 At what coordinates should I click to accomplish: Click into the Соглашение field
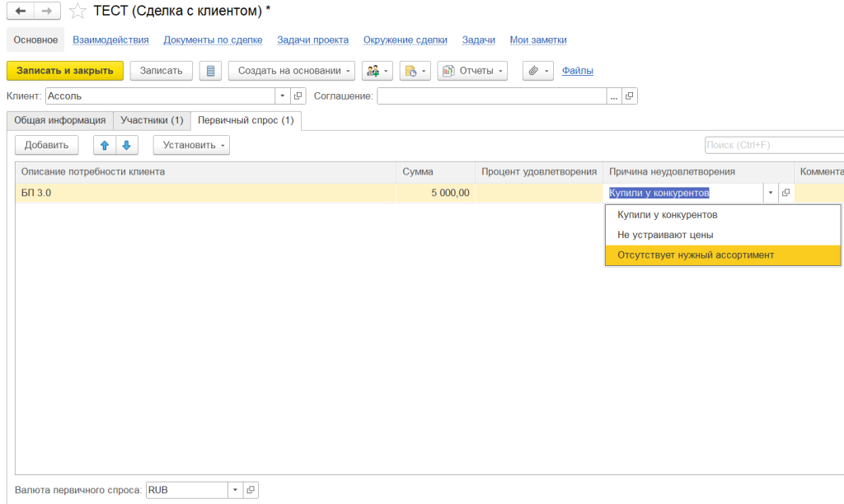[x=491, y=96]
